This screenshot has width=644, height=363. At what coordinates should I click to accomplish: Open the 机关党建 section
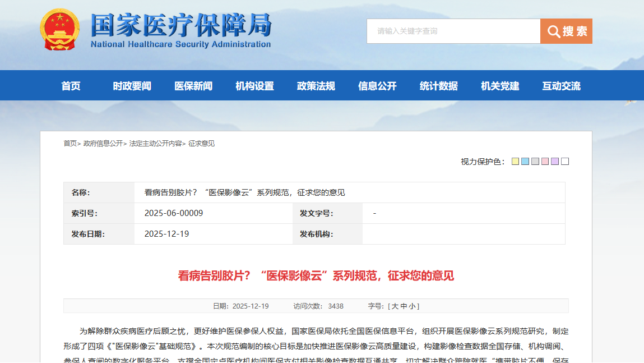point(499,86)
